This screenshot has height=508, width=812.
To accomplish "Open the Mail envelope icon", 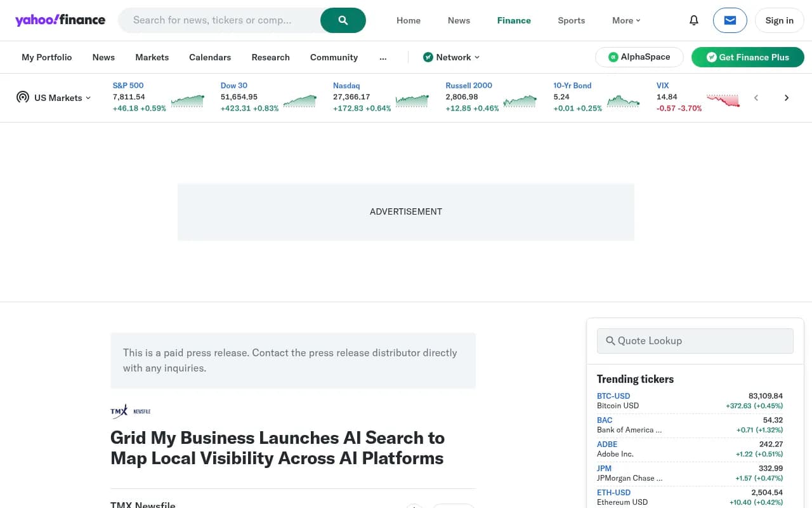I will click(730, 20).
